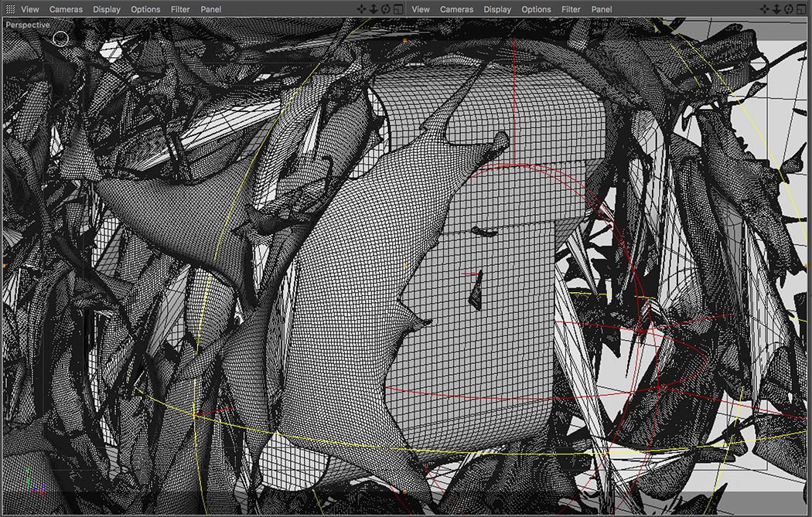This screenshot has width=812, height=517.
Task: Open Filter menu in right viewport
Action: coord(571,9)
